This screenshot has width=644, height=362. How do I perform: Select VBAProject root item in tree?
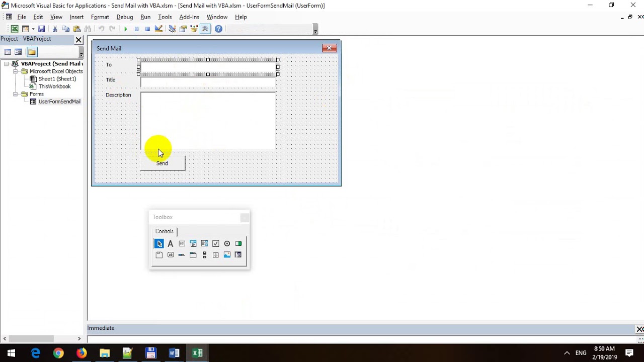click(x=52, y=64)
